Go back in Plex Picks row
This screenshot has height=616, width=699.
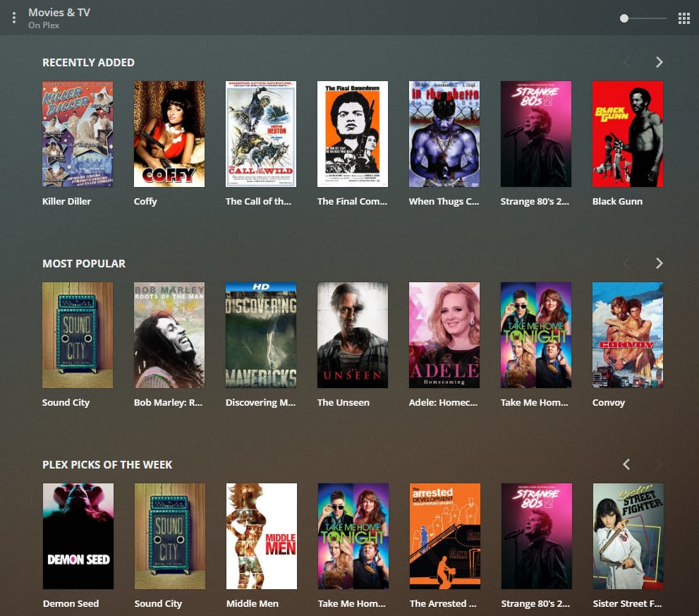click(x=626, y=464)
